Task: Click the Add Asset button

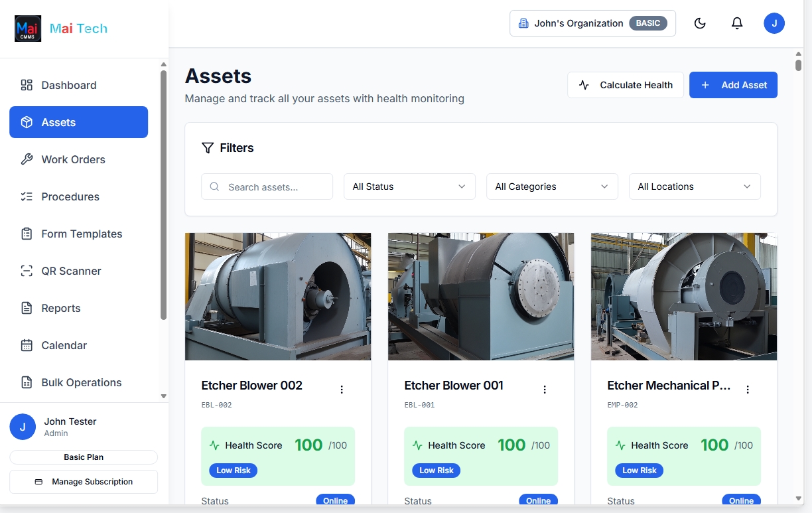Action: [x=733, y=85]
